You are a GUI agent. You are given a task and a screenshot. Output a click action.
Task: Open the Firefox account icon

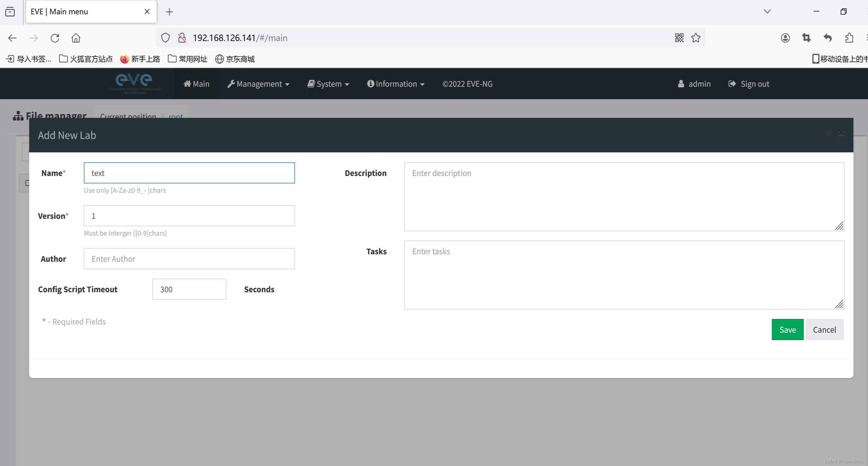[785, 38]
